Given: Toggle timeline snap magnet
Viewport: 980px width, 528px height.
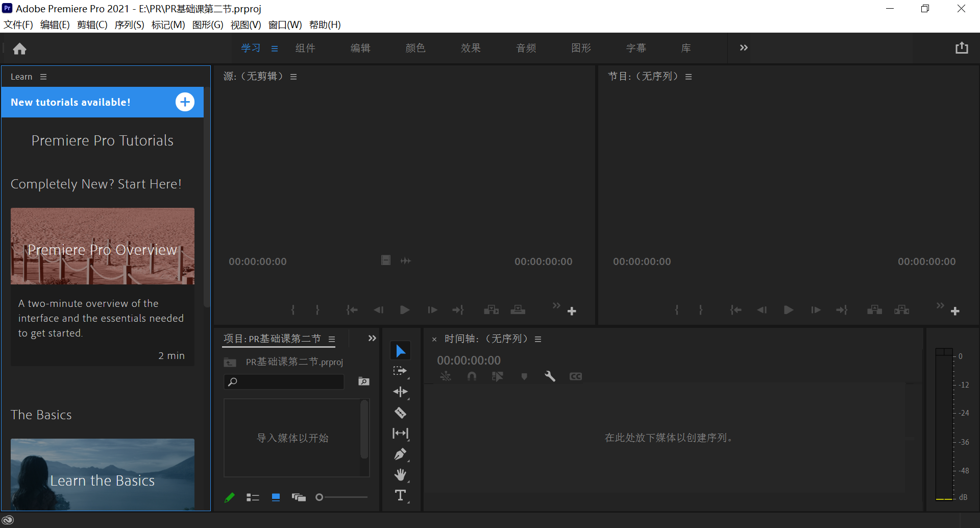Looking at the screenshot, I should (x=472, y=376).
